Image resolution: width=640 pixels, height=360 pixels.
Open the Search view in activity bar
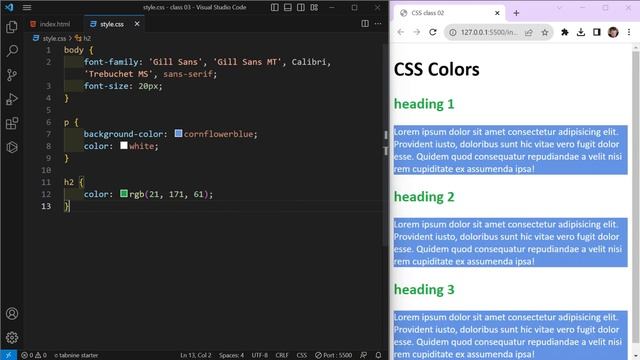12,51
